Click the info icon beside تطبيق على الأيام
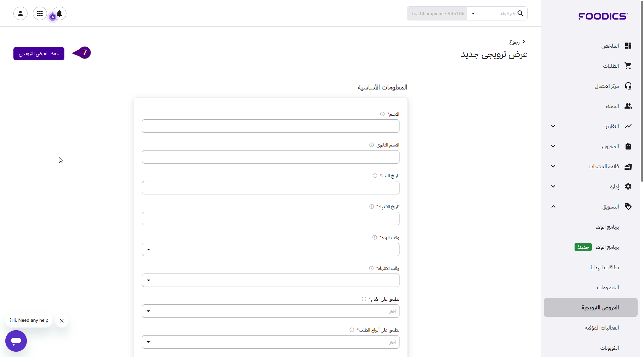Screen dimensions: 644x357 point(364,299)
